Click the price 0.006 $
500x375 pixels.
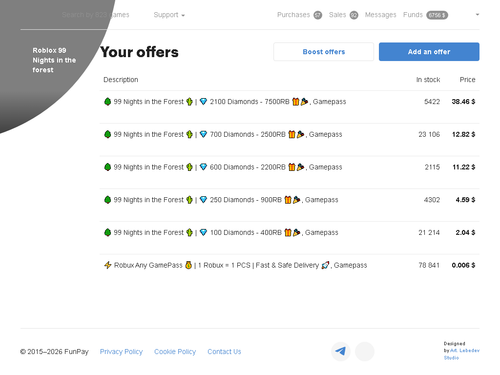pyautogui.click(x=463, y=265)
